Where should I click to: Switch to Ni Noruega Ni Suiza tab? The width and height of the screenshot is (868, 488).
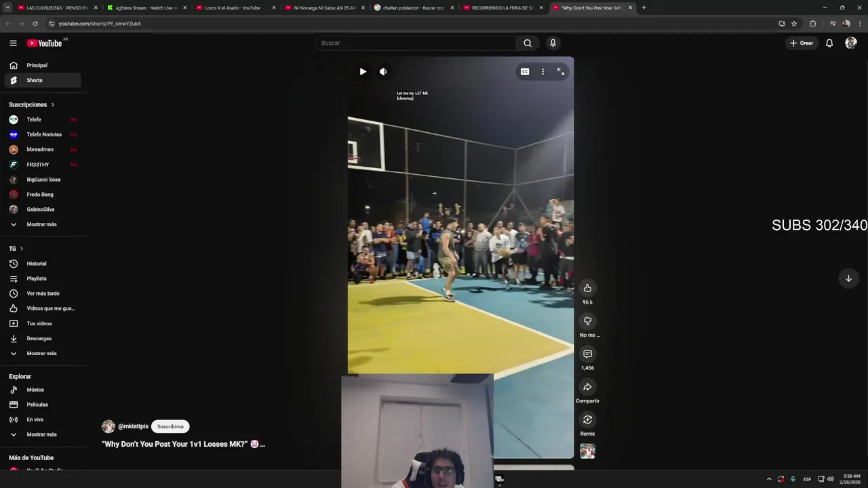[x=324, y=7]
